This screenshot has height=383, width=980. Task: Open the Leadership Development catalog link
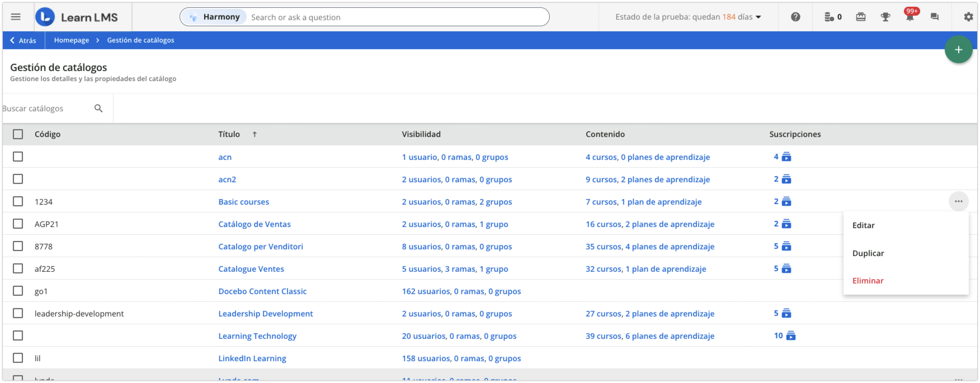(265, 313)
